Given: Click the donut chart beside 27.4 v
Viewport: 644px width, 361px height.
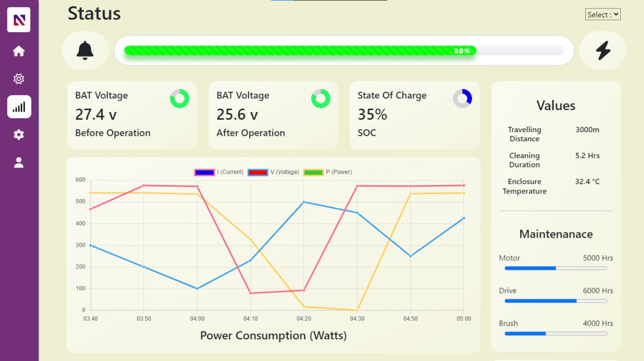Looking at the screenshot, I should [180, 99].
